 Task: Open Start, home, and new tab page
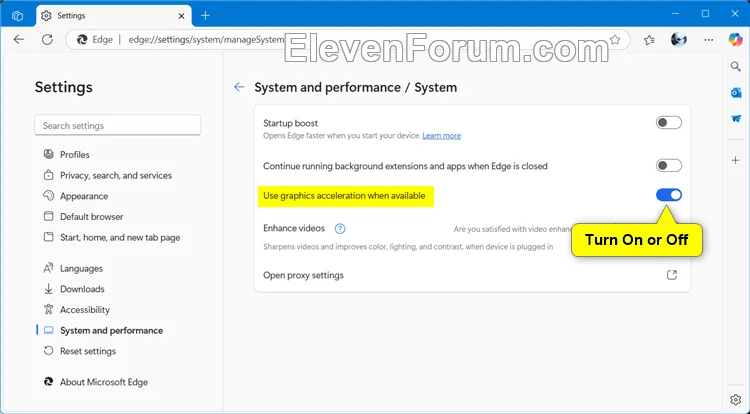[x=111, y=237]
